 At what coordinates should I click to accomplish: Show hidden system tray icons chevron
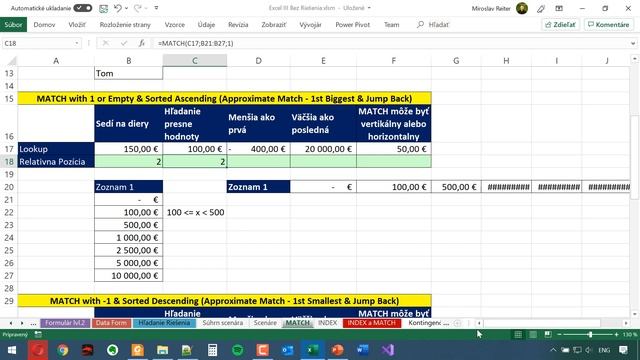[553, 350]
